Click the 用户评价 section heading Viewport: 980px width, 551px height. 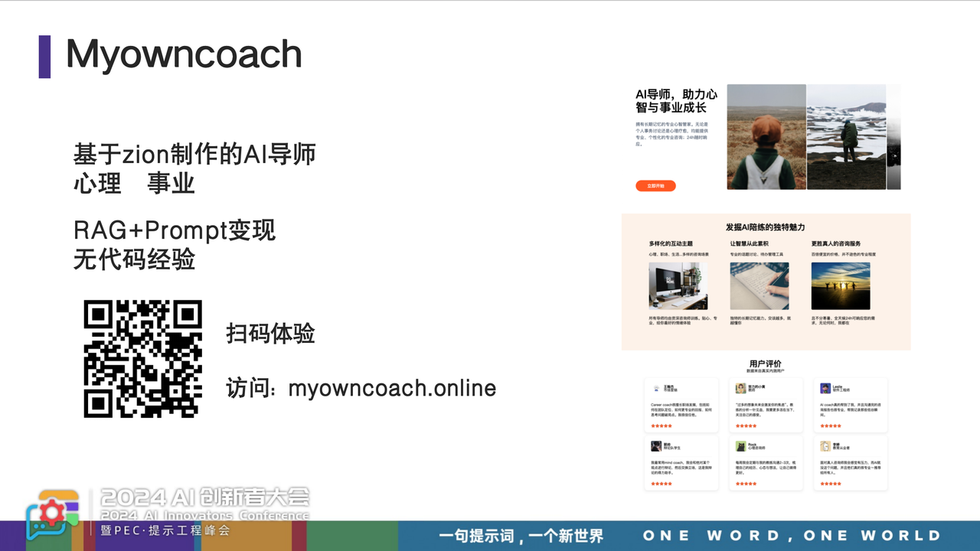point(766,364)
